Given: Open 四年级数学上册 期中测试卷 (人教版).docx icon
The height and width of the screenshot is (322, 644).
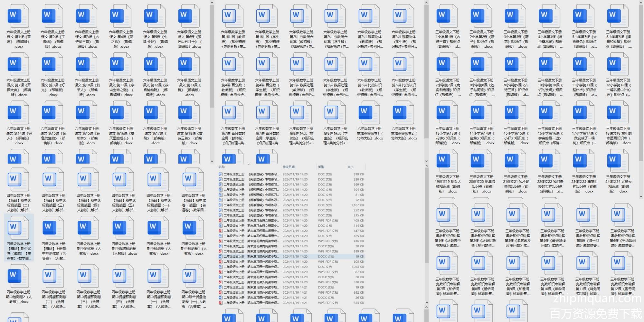Looking at the screenshot, I should 89,228.
